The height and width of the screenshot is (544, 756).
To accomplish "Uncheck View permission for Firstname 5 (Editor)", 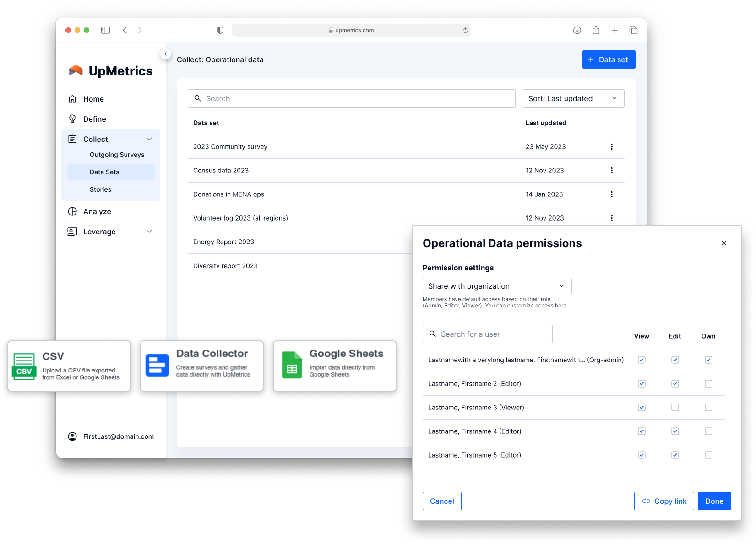I will click(x=642, y=455).
